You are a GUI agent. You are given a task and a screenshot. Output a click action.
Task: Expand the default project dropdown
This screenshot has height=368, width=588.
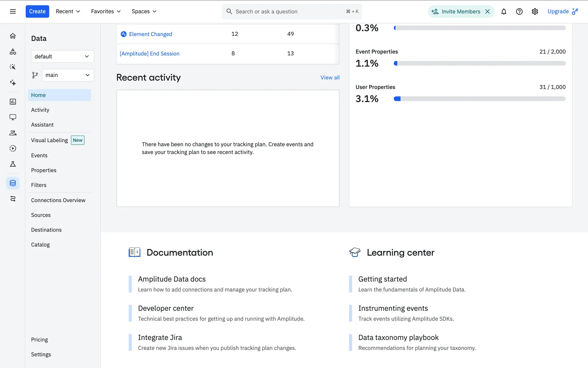coord(62,56)
